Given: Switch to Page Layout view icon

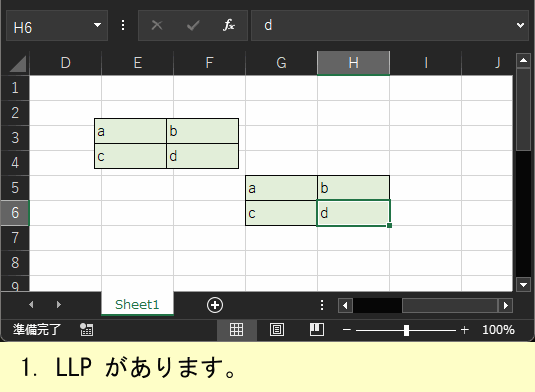Looking at the screenshot, I should pos(277,330).
